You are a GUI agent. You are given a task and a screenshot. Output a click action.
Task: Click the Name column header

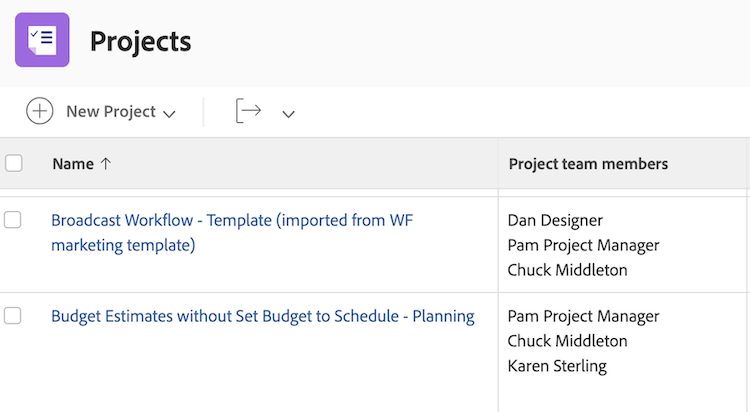click(x=73, y=164)
